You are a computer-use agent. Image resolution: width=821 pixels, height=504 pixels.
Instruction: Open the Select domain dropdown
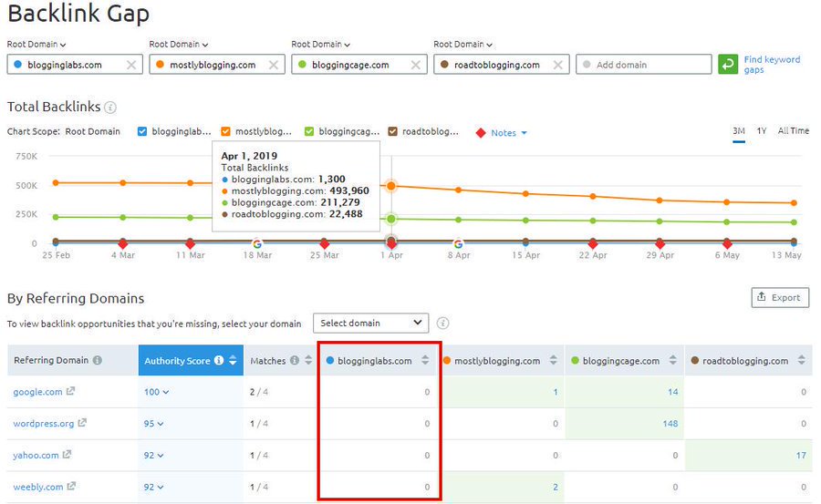pyautogui.click(x=370, y=323)
